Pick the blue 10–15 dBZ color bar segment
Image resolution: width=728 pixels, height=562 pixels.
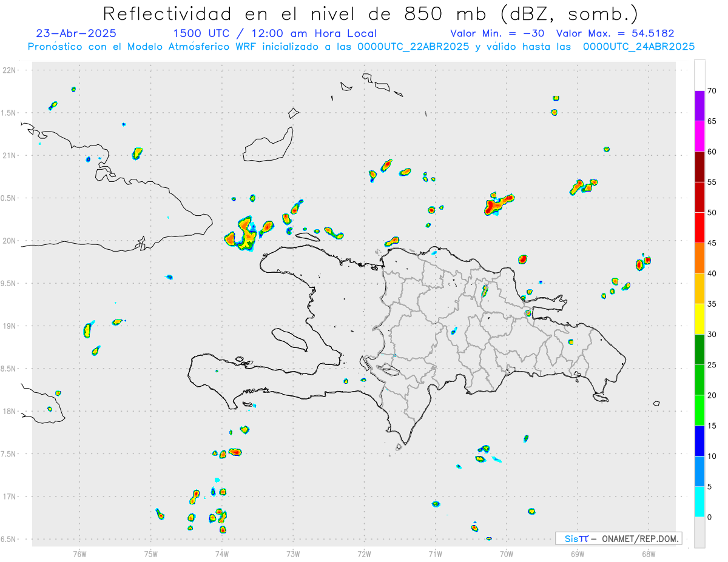(699, 441)
